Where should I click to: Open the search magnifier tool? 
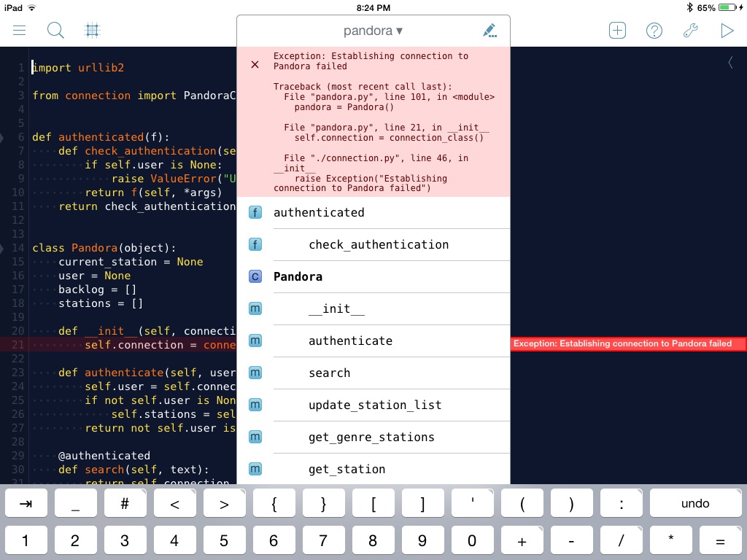pos(55,31)
